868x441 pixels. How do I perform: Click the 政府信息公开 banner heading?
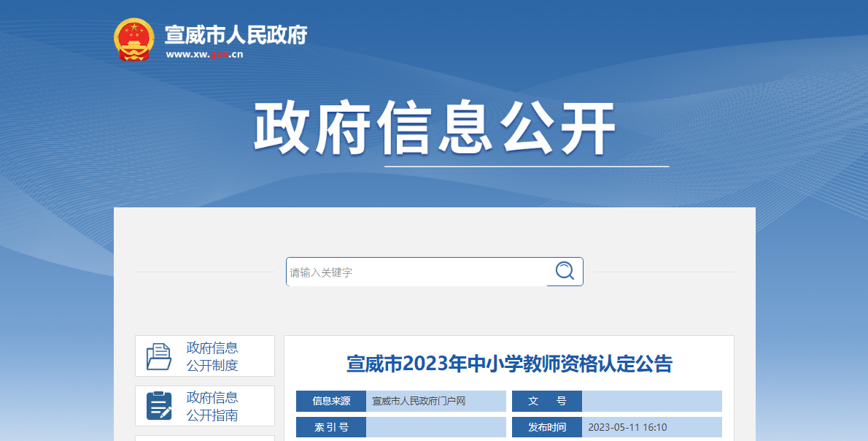pos(435,128)
